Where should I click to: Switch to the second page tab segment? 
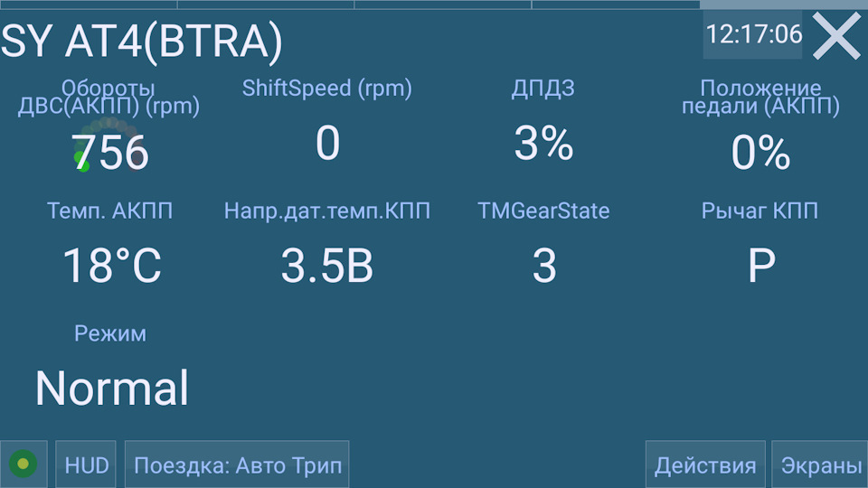point(266,5)
